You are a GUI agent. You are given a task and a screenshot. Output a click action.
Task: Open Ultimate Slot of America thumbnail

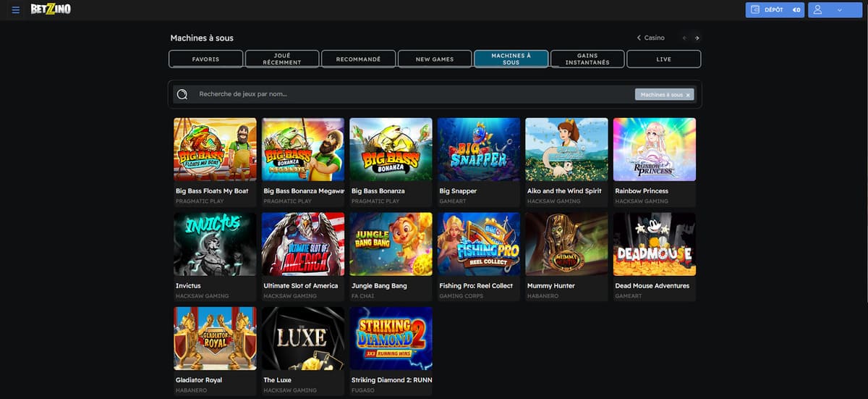pos(303,244)
